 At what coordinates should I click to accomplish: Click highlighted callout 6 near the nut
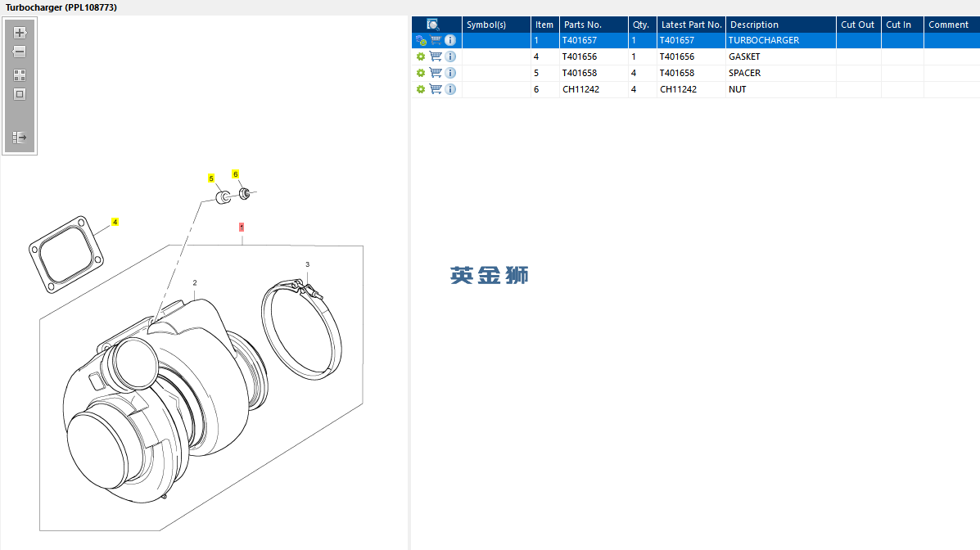(235, 174)
